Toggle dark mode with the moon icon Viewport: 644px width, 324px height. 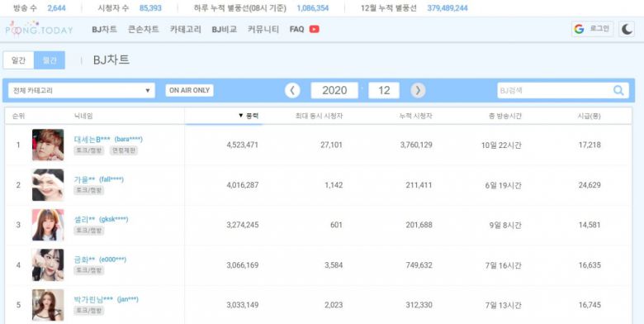click(627, 29)
